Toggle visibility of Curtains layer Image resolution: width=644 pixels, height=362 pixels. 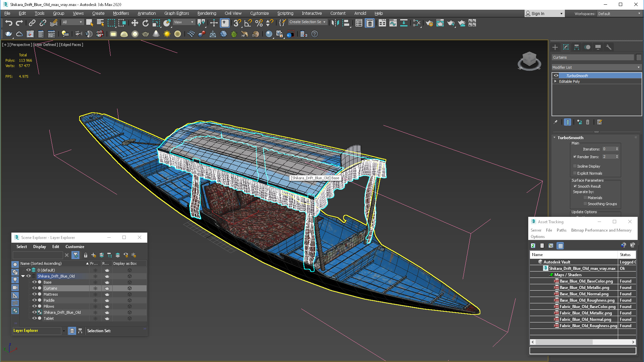point(34,288)
